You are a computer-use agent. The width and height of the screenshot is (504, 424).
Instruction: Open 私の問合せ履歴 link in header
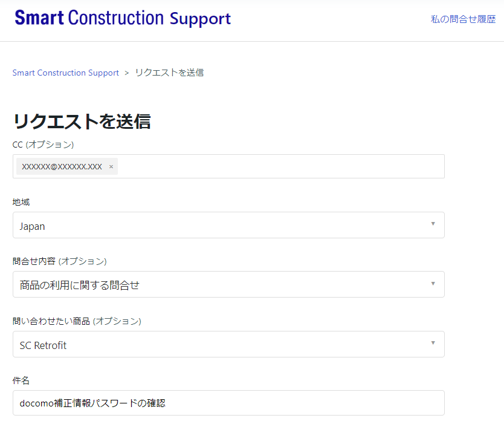[x=463, y=19]
